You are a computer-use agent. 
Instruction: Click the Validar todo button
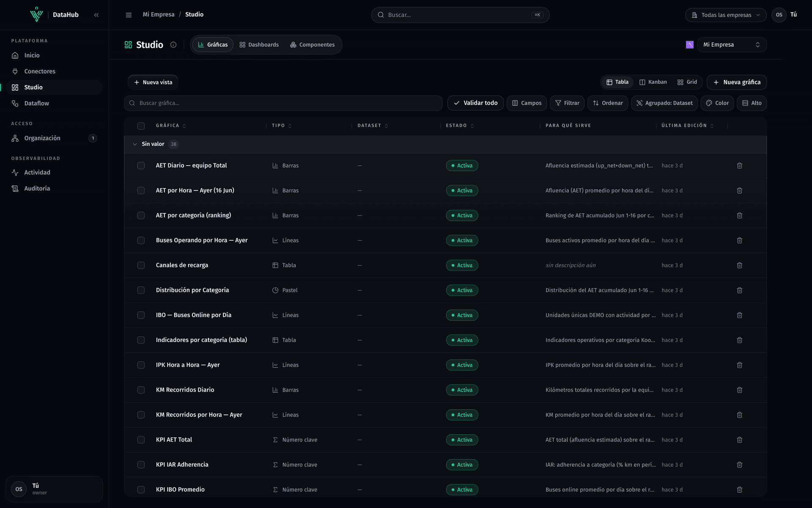[475, 103]
